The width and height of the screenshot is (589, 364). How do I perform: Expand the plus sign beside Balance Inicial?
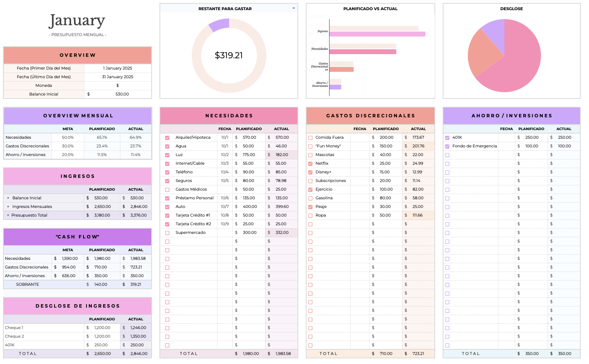(8, 198)
